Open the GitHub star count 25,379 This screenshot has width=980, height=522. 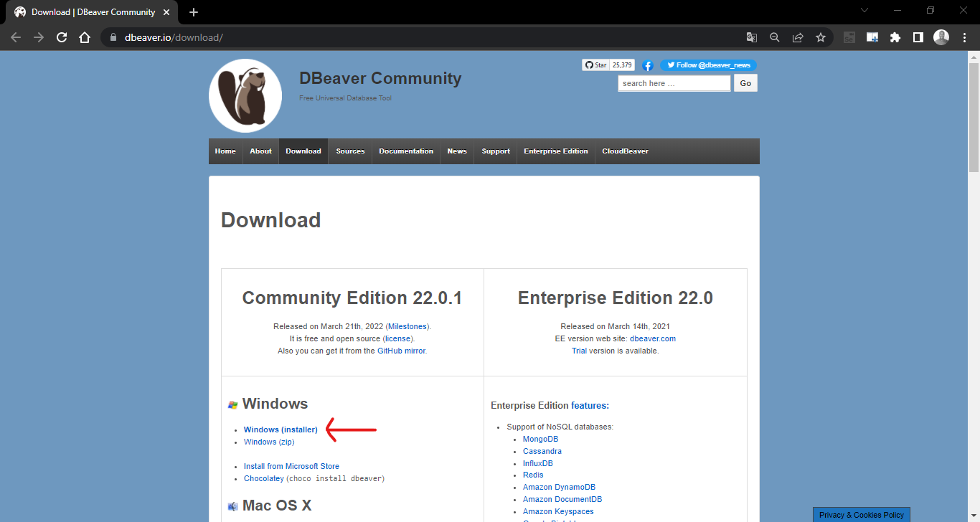(x=622, y=65)
